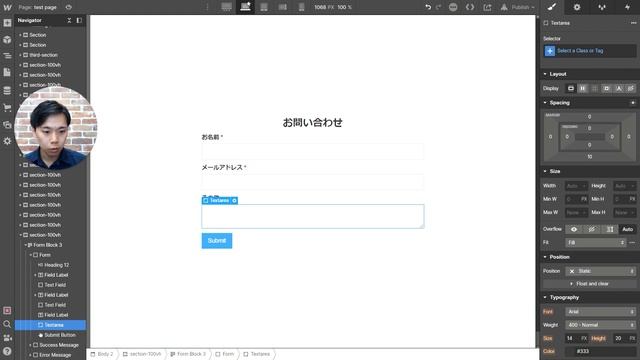Click the page preview eye icon

tap(69, 7)
